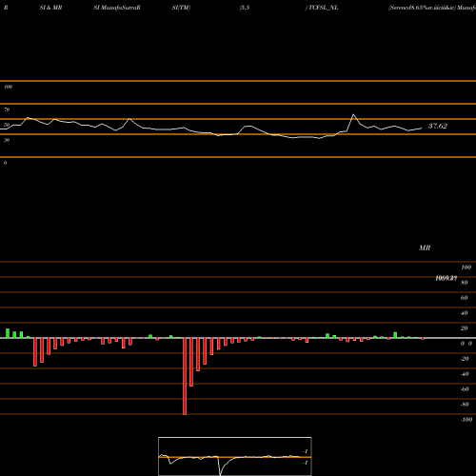Click the RSI axis label 70
Image resolution: width=476 pixels, height=476 pixels.
click(7, 109)
